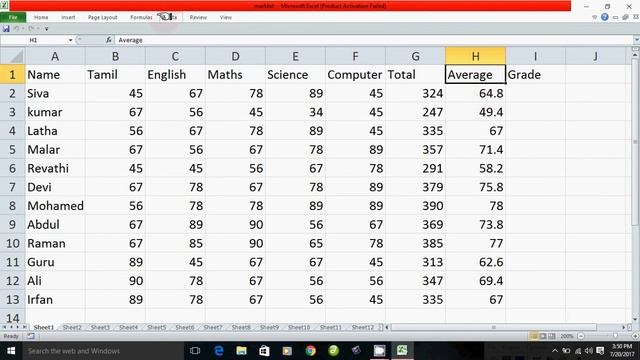Click the Irfan name cell

coord(55,300)
